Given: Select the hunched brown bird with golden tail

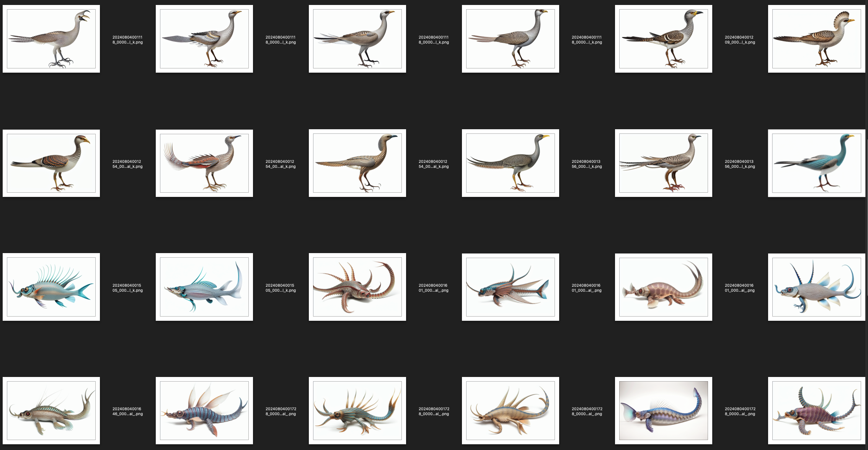Looking at the screenshot, I should pos(357,163).
